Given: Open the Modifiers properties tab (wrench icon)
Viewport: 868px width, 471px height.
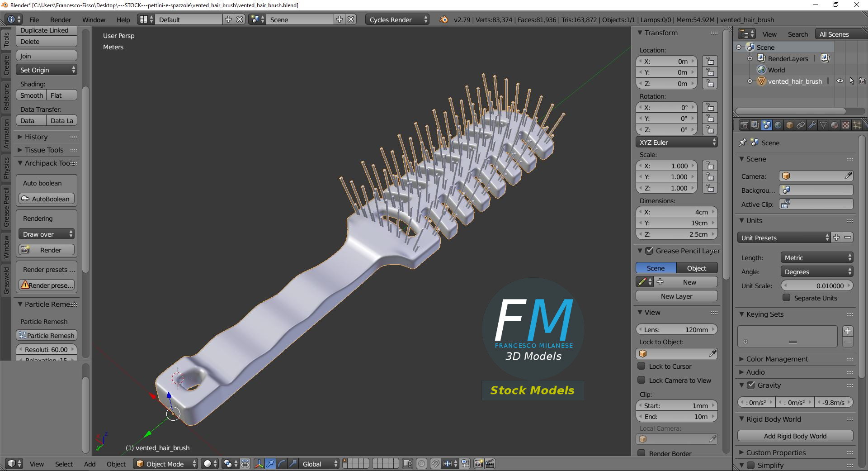Looking at the screenshot, I should 812,125.
